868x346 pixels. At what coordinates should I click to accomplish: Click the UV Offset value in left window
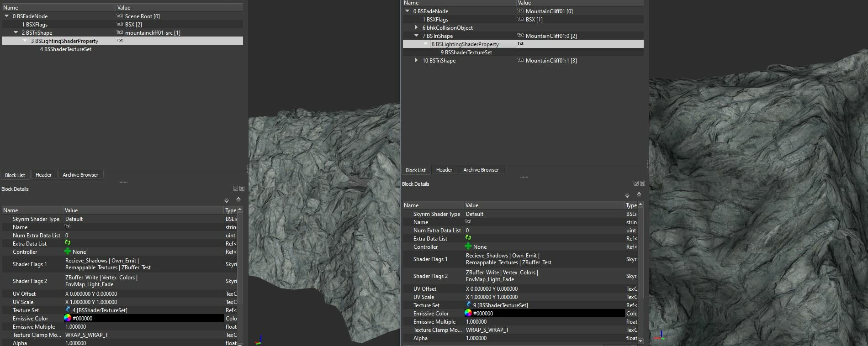tap(91, 294)
